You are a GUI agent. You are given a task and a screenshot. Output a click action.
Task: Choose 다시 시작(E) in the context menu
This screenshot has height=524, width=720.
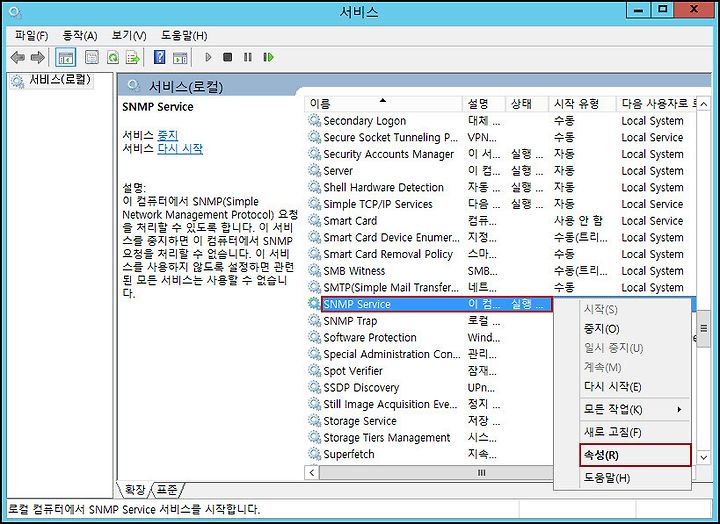[613, 387]
